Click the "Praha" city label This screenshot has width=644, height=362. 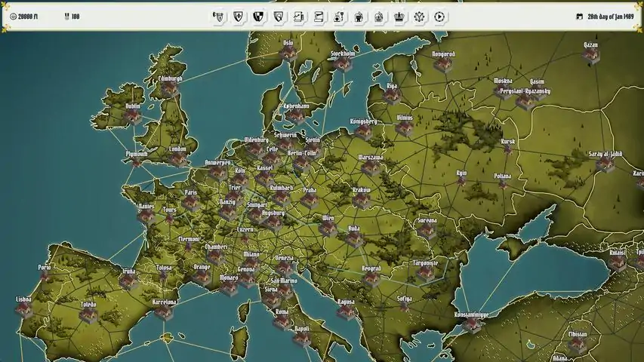tap(310, 190)
